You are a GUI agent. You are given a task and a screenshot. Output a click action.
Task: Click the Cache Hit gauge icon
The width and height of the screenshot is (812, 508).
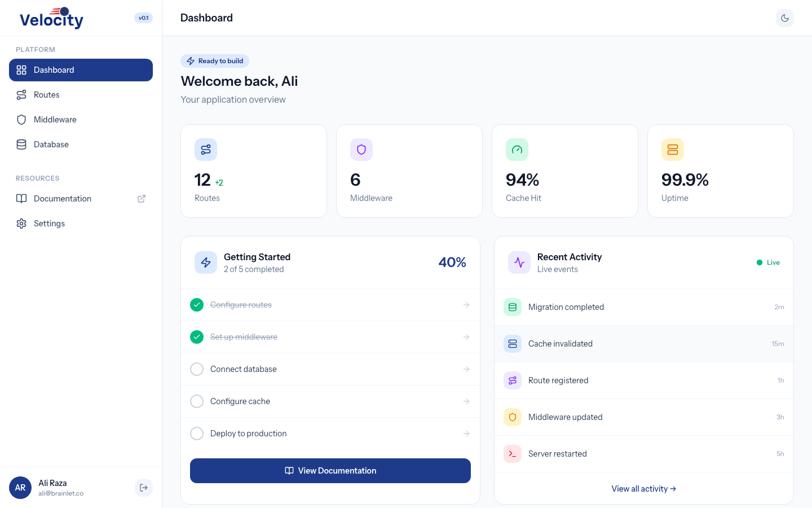point(517,150)
